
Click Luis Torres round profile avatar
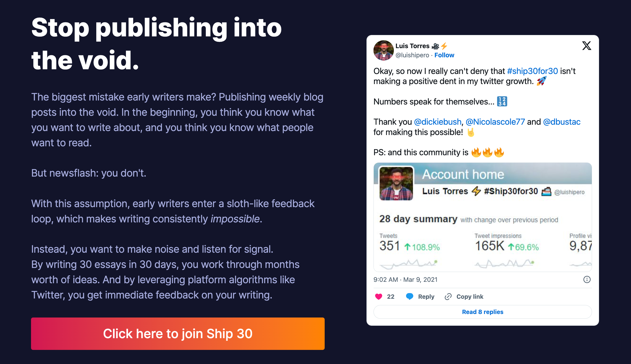[x=383, y=50]
